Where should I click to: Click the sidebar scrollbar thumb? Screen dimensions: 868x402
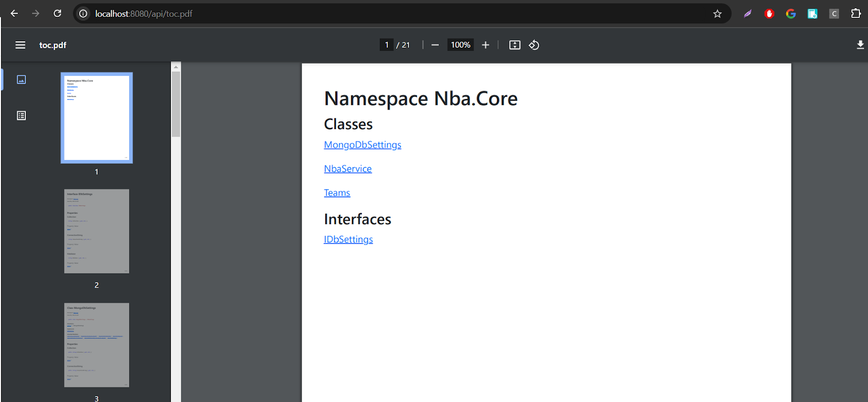coord(176,104)
